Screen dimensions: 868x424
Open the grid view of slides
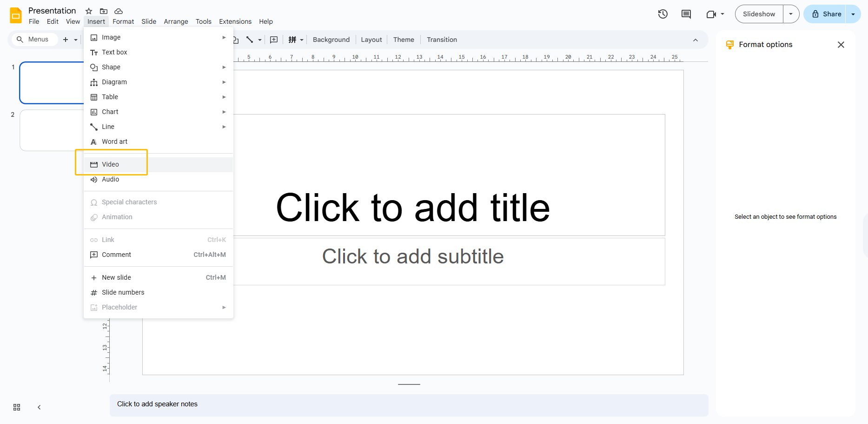(x=17, y=407)
